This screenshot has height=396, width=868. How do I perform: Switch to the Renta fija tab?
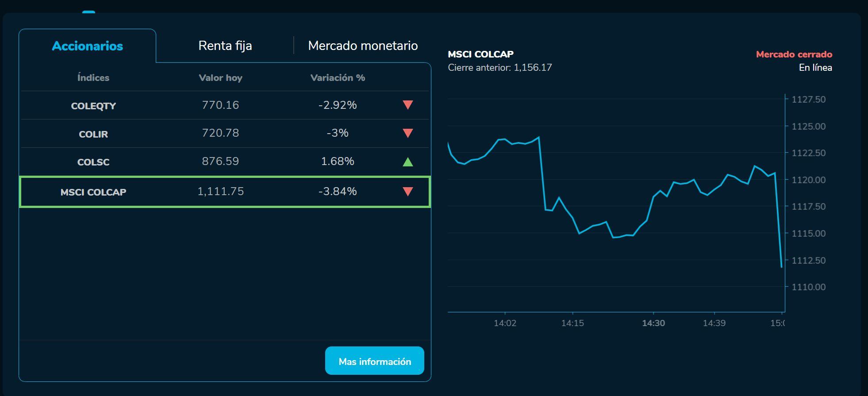pos(225,45)
